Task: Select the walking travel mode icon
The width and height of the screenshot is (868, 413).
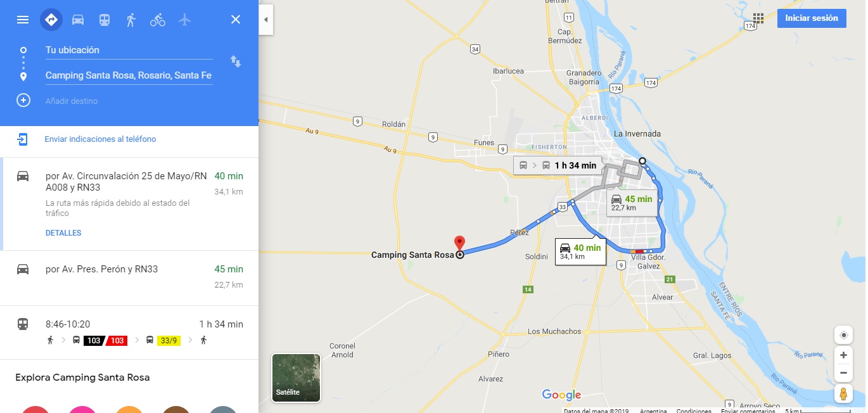Action: click(131, 20)
